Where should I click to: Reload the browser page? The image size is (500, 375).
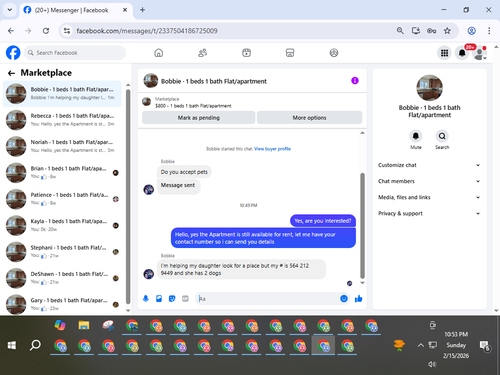[x=46, y=31]
